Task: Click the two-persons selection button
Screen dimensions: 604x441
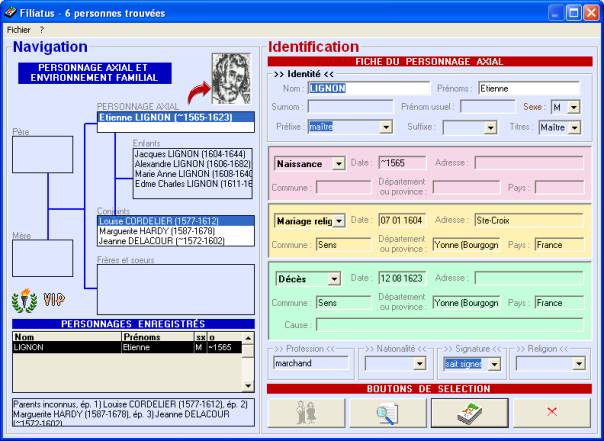Action: pyautogui.click(x=309, y=412)
